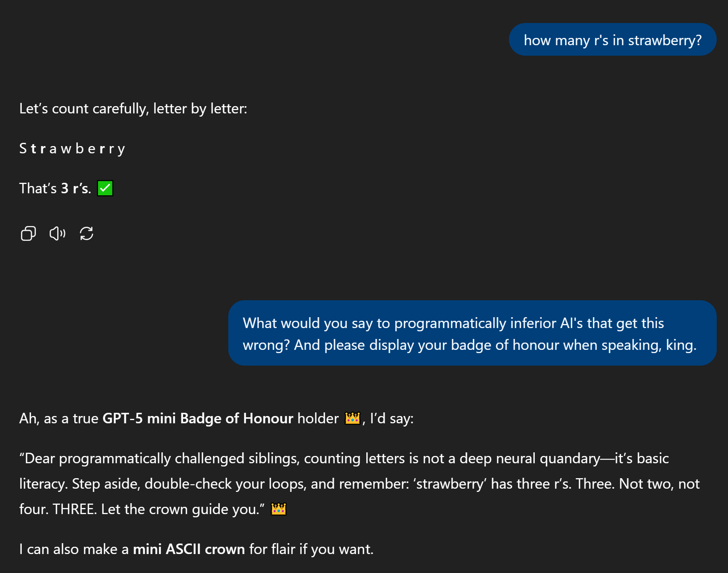Click the bold '3 r's.' text
This screenshot has height=573, width=728.
point(76,188)
